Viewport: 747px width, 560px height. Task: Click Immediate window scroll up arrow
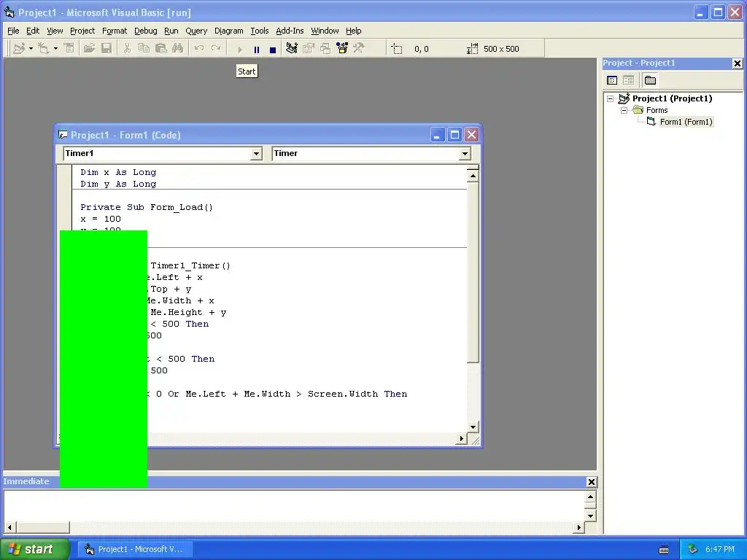590,497
